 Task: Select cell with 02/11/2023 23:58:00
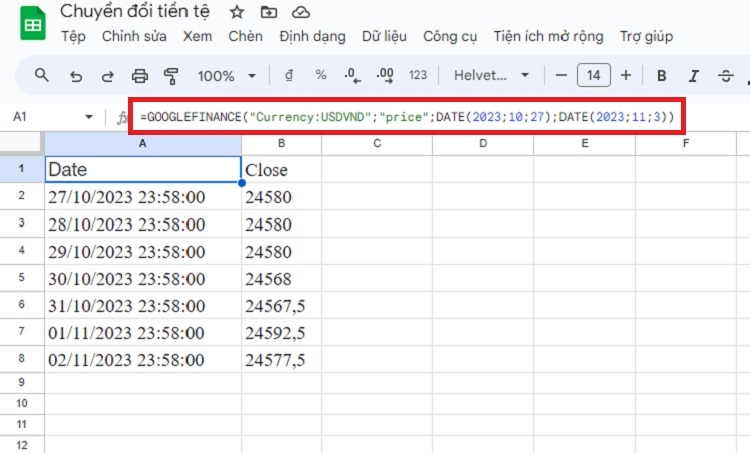143,359
